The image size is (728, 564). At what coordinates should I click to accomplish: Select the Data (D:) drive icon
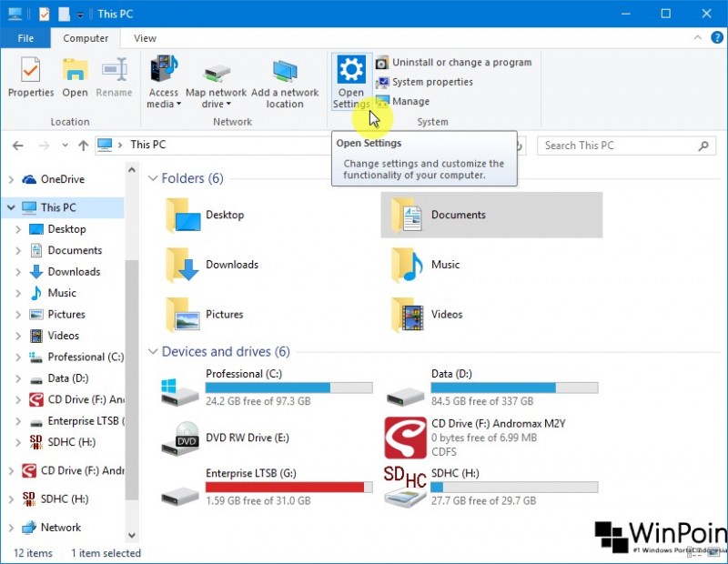click(x=405, y=397)
